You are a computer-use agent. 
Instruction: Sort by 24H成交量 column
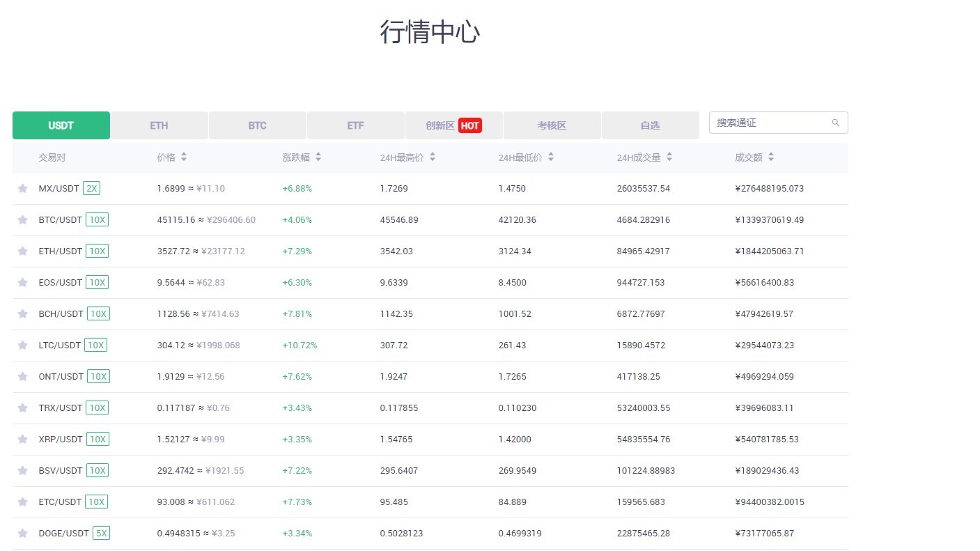pos(669,157)
